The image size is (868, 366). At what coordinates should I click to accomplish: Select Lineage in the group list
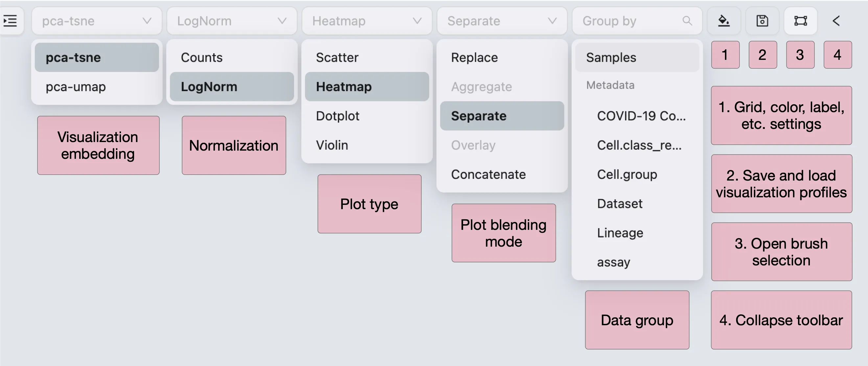click(620, 233)
